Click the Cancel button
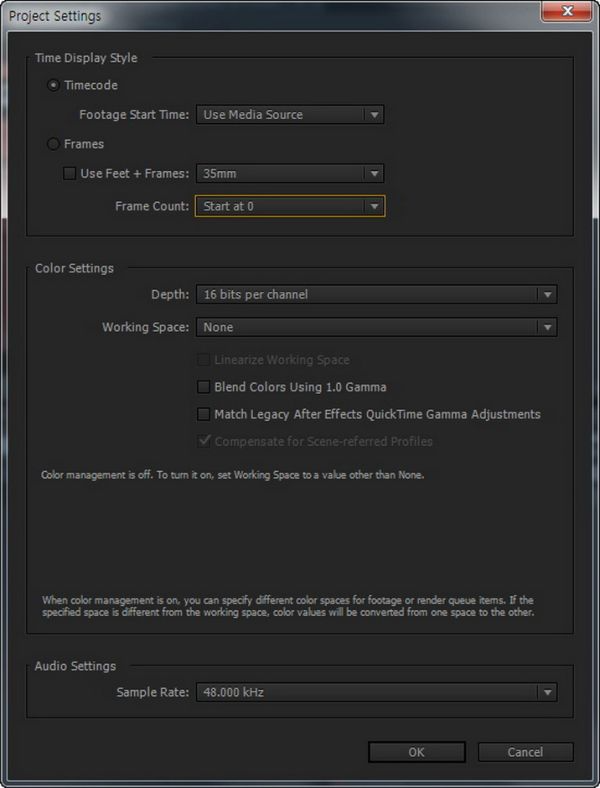The height and width of the screenshot is (788, 600). point(525,752)
